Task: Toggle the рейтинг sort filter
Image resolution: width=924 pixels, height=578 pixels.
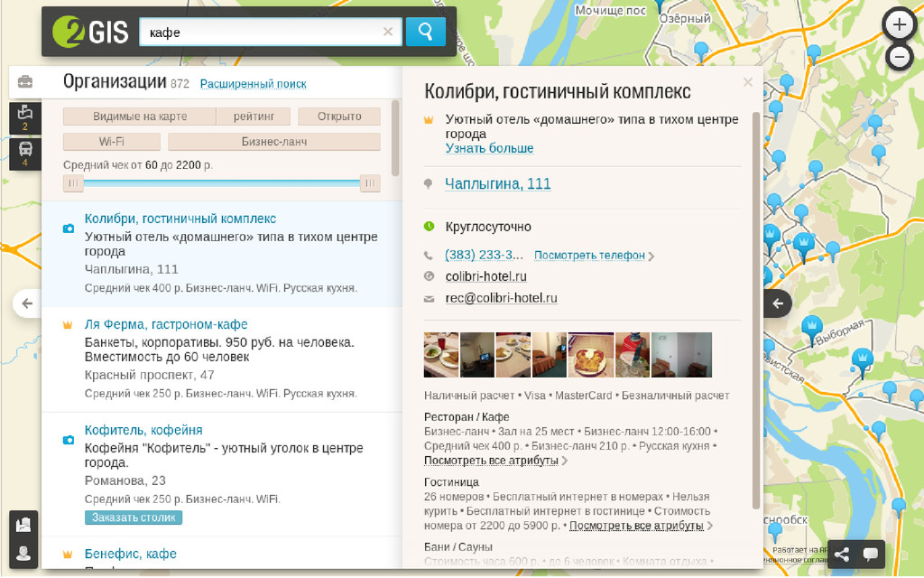Action: 254,117
